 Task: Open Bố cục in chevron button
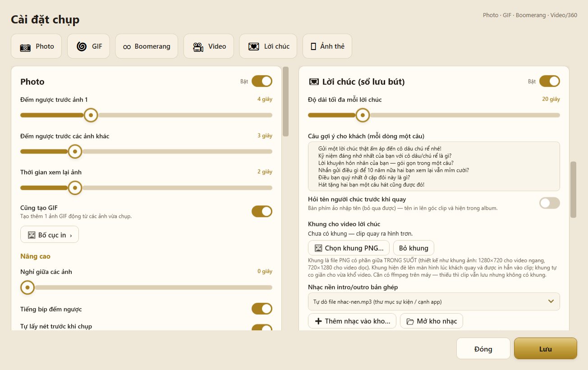point(50,234)
